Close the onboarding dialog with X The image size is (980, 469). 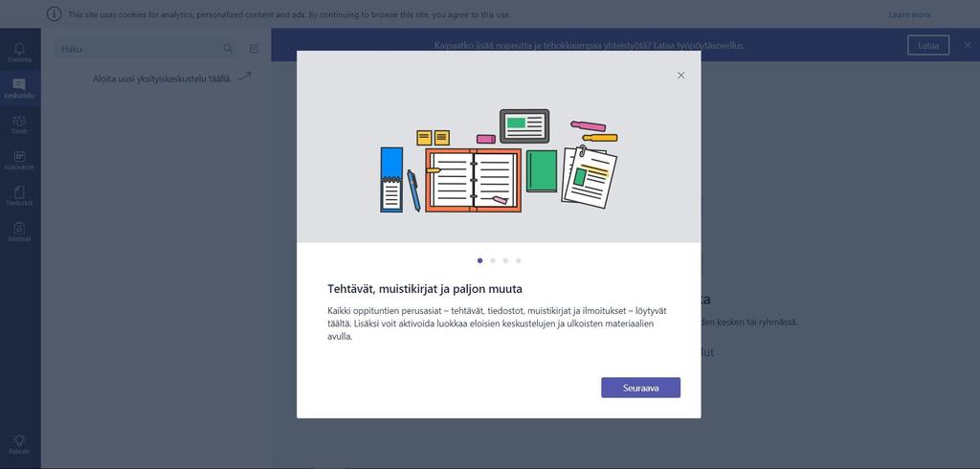[680, 75]
